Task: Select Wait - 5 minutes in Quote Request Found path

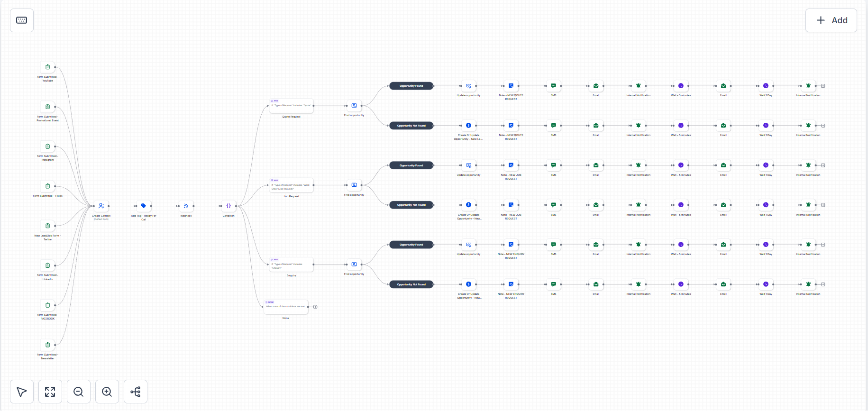Action: (681, 86)
